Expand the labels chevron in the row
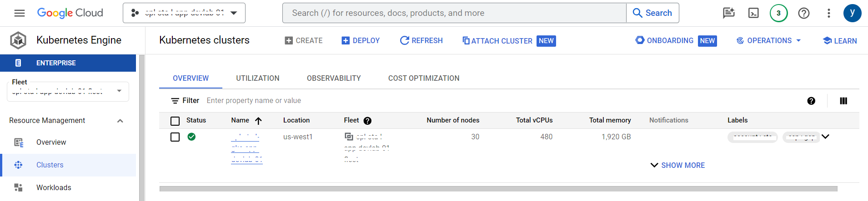 [x=826, y=137]
